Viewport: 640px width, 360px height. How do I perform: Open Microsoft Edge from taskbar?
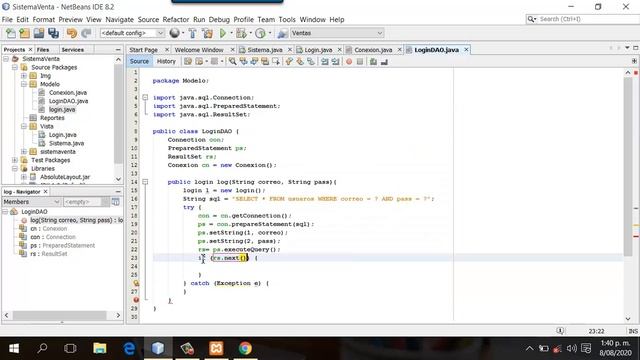[129, 348]
